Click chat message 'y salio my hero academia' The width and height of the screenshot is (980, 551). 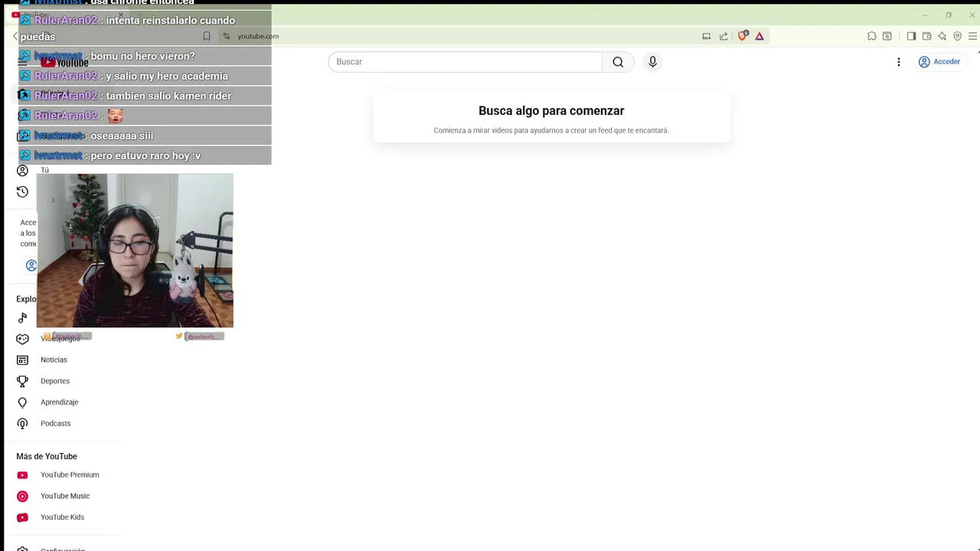coord(167,76)
